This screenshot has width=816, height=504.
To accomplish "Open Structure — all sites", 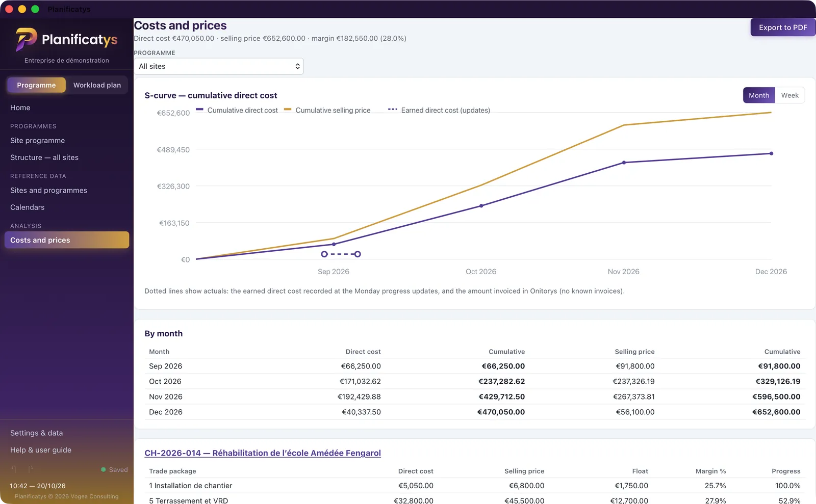I will point(44,157).
